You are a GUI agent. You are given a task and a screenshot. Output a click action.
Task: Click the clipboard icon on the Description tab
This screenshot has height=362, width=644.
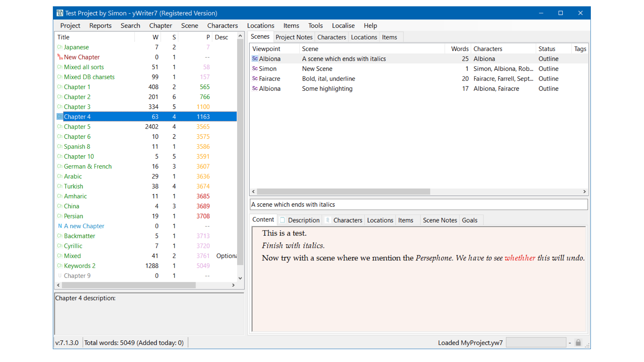[x=282, y=220]
